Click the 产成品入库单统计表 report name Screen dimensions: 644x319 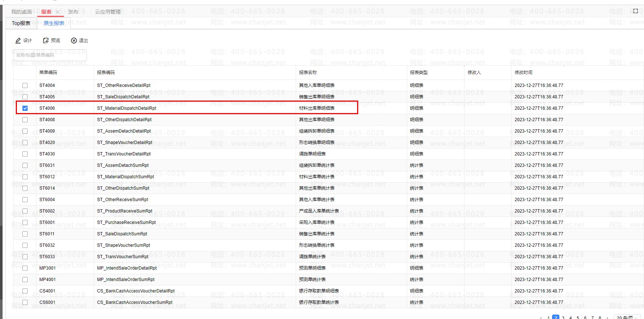click(x=319, y=211)
